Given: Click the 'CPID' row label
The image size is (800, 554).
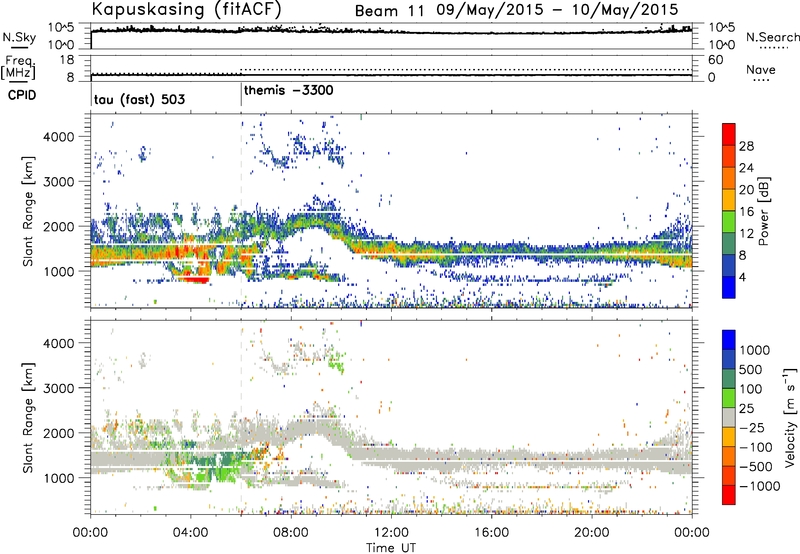Looking at the screenshot, I should point(22,95).
